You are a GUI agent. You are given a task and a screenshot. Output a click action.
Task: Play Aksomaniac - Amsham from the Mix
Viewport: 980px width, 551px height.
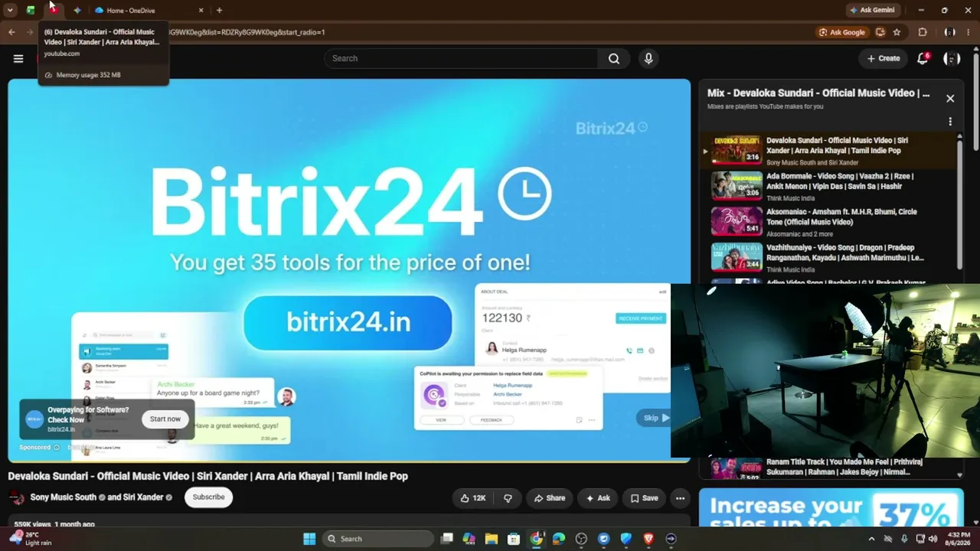click(829, 222)
